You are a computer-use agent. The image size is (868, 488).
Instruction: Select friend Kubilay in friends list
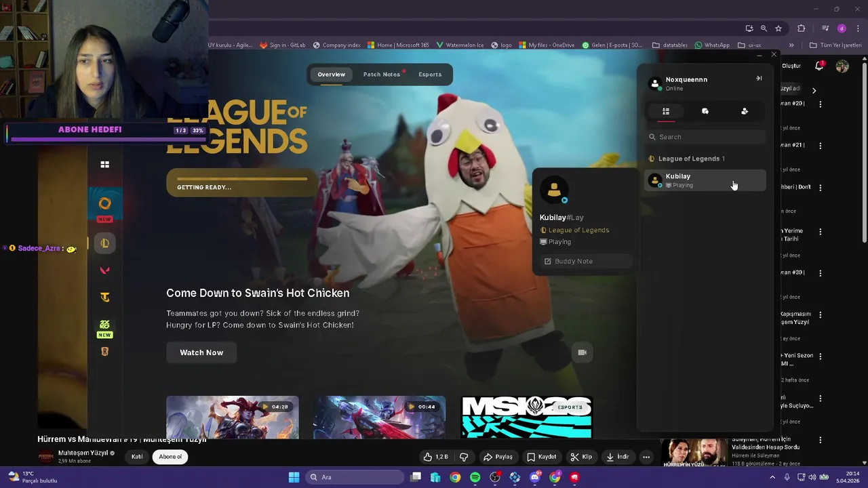(705, 180)
